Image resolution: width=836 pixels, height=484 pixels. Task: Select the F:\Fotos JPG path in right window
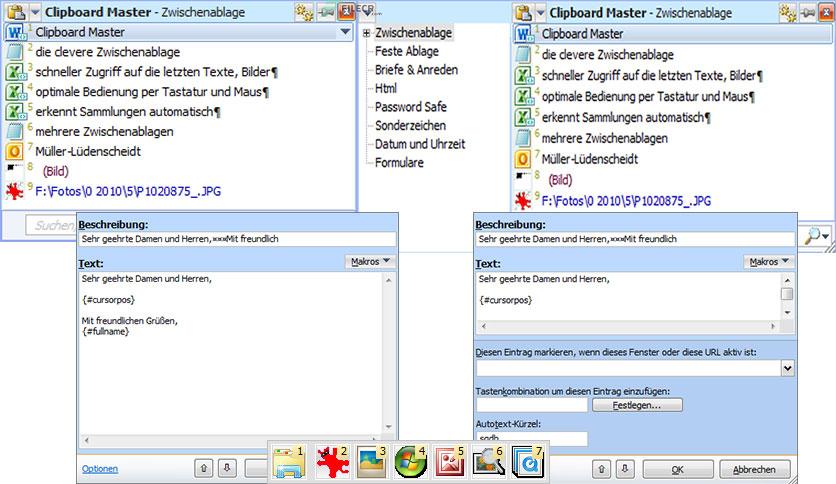tap(626, 201)
